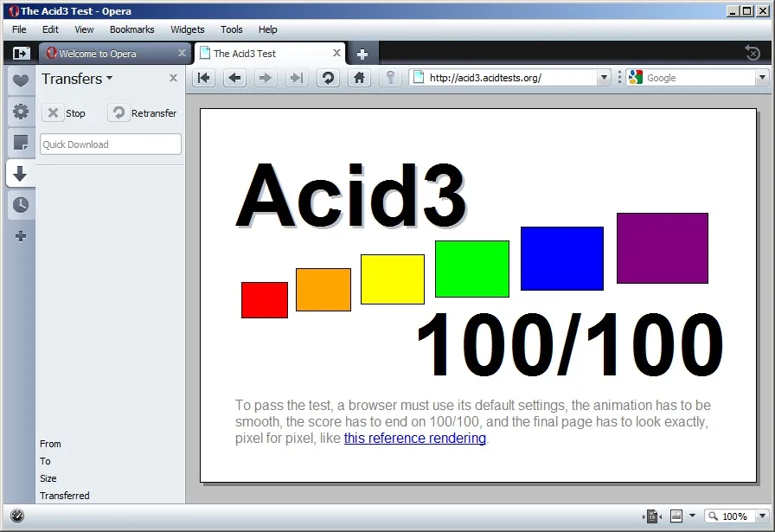Open the Bookmarks menu

point(131,29)
